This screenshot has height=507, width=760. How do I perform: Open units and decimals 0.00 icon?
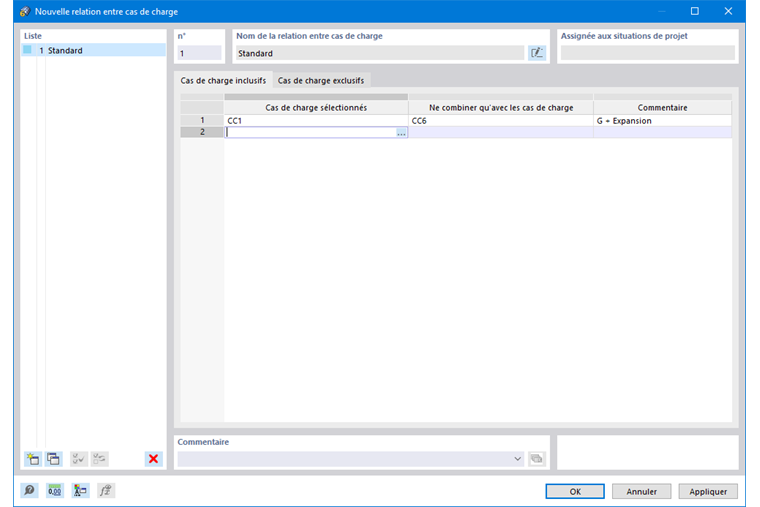pos(55,491)
